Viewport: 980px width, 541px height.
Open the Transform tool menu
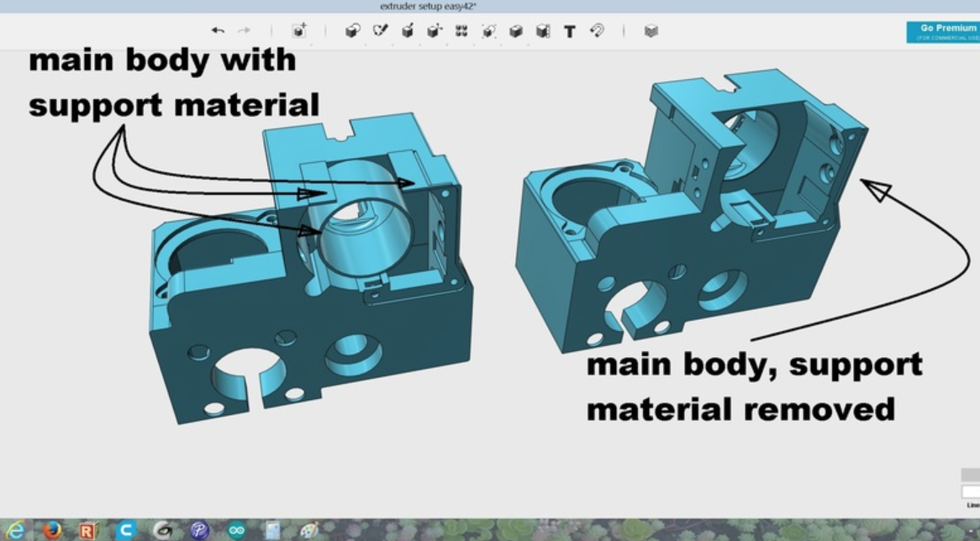[299, 31]
